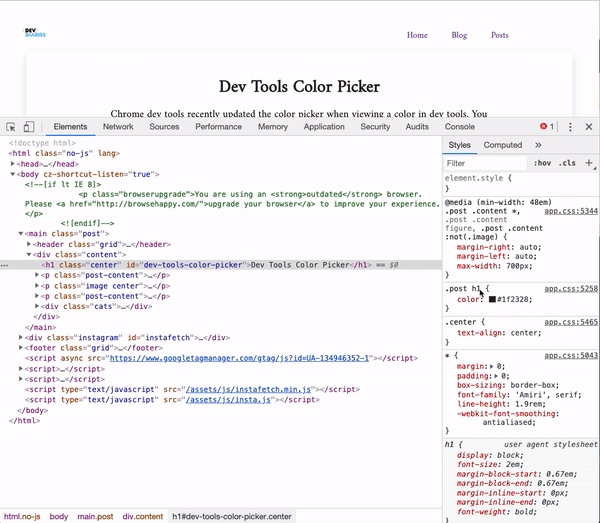Expand the margin shorthand property arrow
Image resolution: width=600 pixels, height=523 pixels.
[492, 366]
